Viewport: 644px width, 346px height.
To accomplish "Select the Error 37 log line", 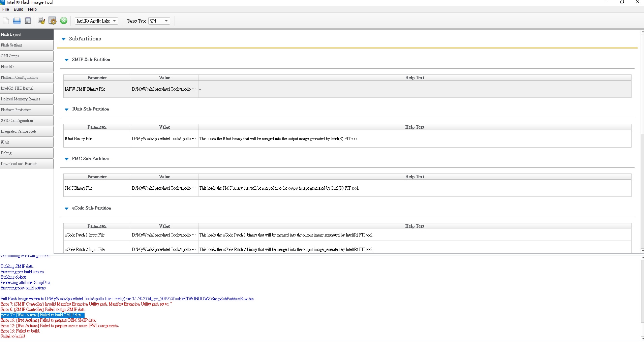I will (41, 315).
